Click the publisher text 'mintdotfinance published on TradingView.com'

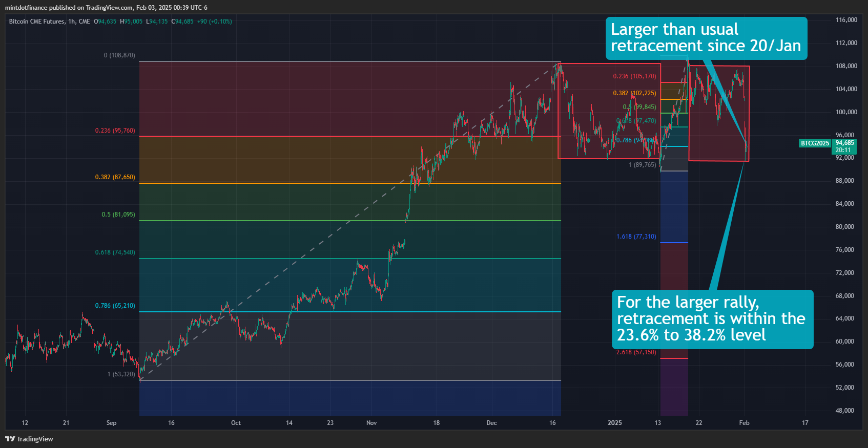tap(69, 8)
